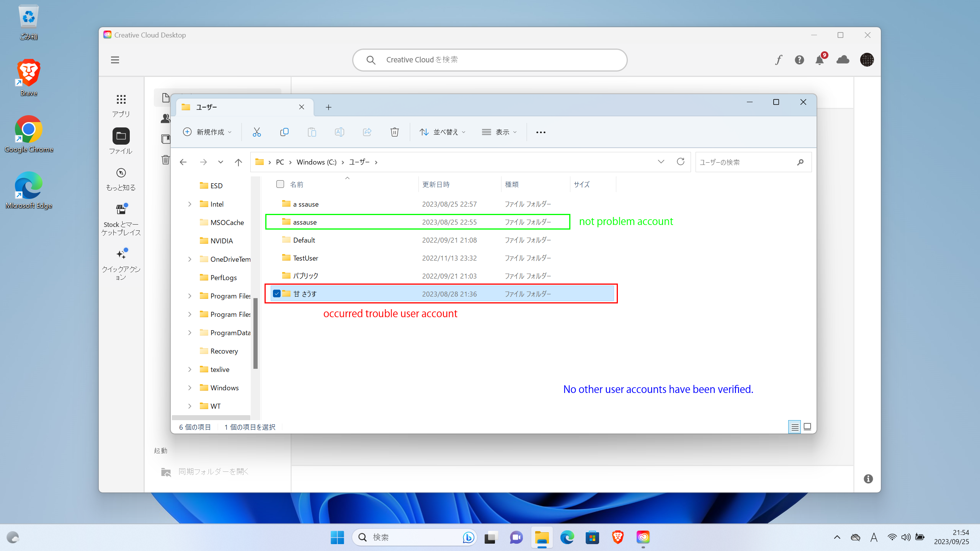Open the 新規作成 dropdown in Explorer
This screenshot has height=551, width=980.
(x=207, y=132)
